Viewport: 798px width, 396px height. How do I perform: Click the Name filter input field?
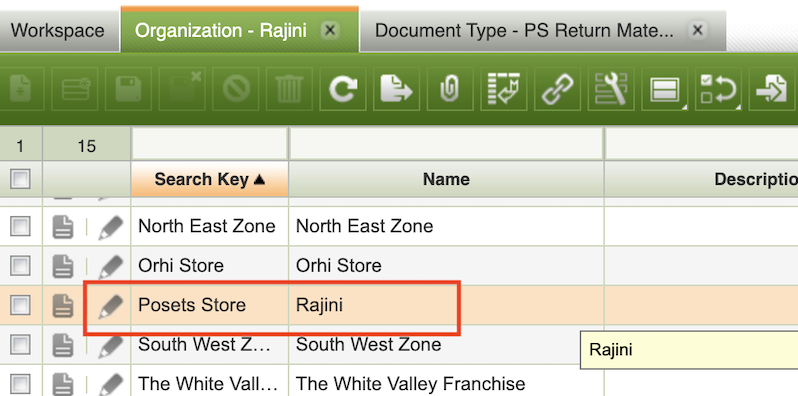point(446,144)
